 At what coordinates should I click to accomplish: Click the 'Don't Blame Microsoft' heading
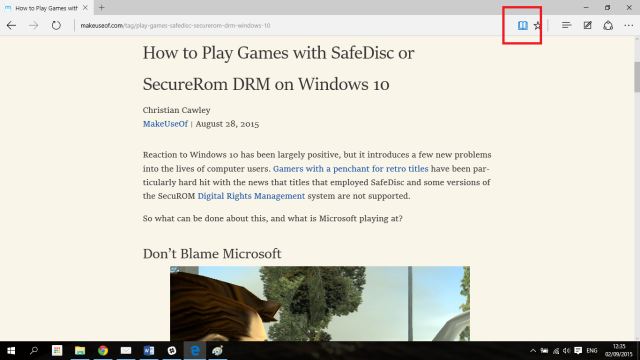click(x=212, y=253)
